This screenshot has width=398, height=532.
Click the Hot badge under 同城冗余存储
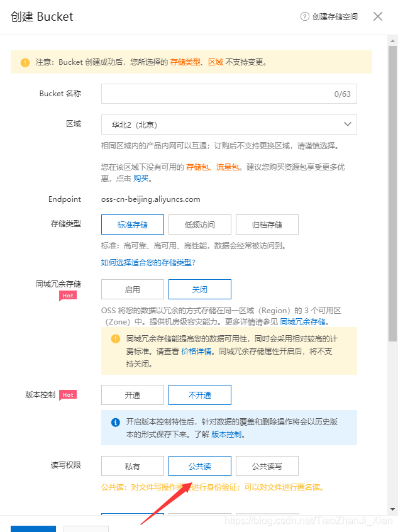coord(68,296)
